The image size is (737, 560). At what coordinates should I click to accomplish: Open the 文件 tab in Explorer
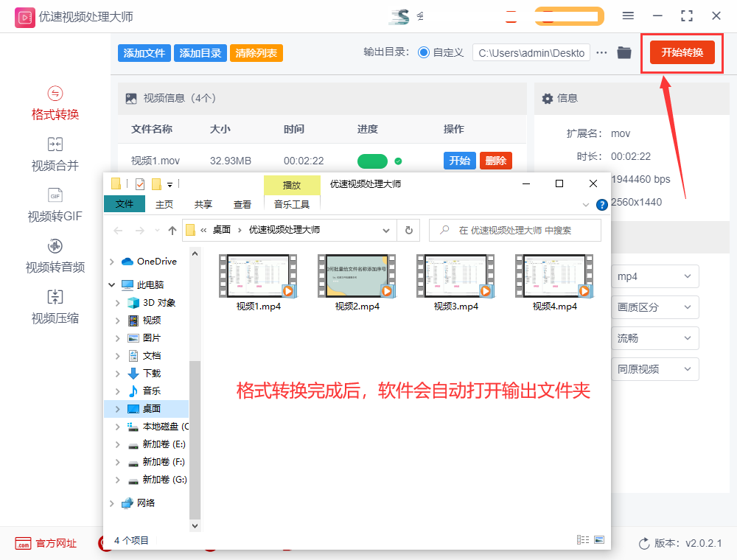click(125, 204)
